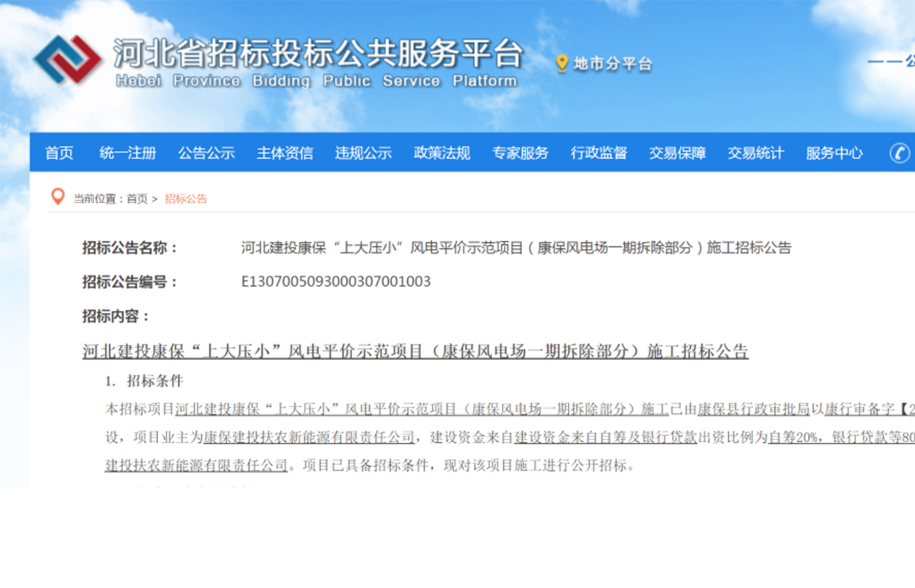Click underlined 建设资金来自自筹及银行贷款 text
Viewport: 915px width, 588px height.
pyautogui.click(x=605, y=437)
